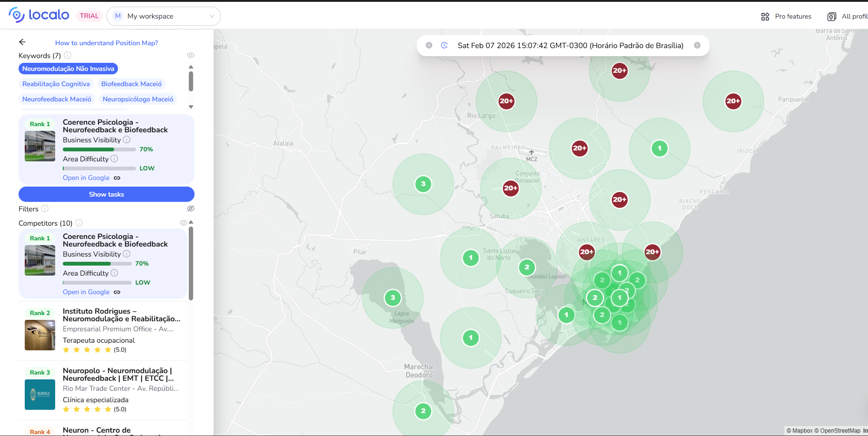The height and width of the screenshot is (436, 868).
Task: Show Area Difficulty info in the top profile card
Action: coord(114,159)
